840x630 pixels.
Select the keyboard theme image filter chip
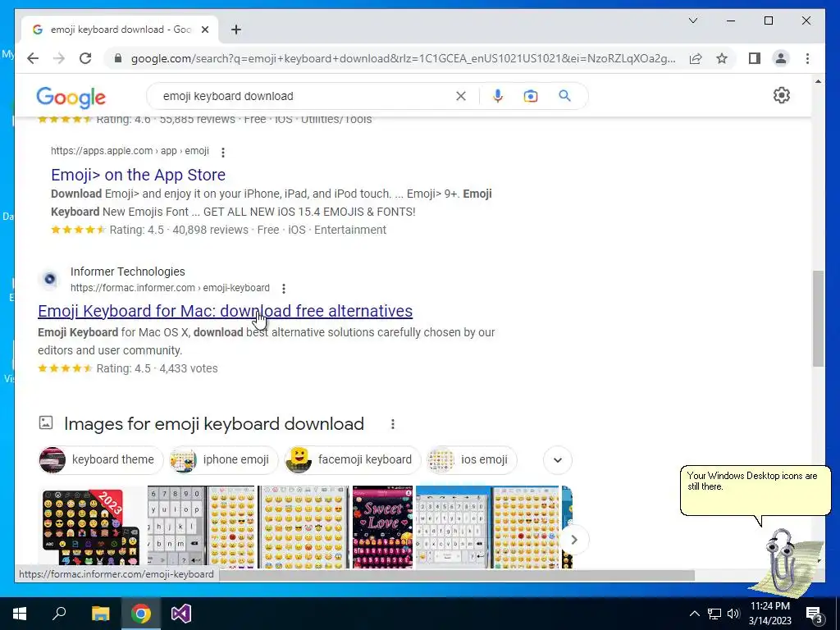coord(101,459)
